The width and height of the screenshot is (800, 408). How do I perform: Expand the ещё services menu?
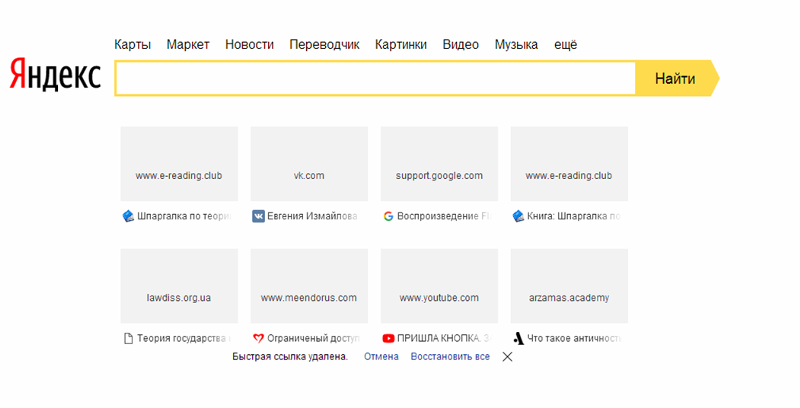pyautogui.click(x=566, y=45)
